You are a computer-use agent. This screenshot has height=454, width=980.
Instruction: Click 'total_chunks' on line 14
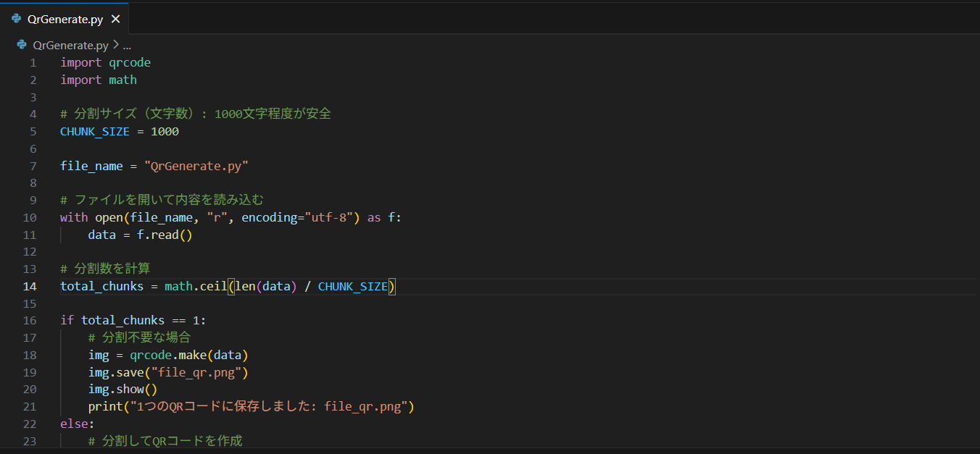(102, 287)
